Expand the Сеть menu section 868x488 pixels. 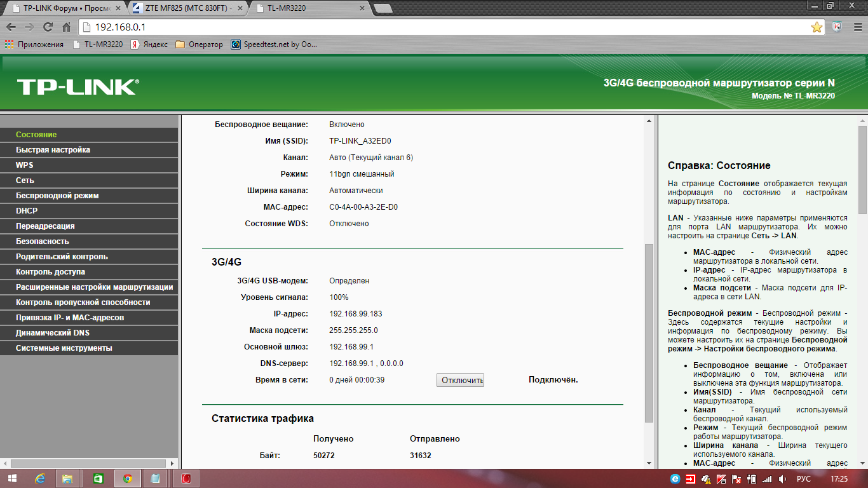[x=25, y=180]
